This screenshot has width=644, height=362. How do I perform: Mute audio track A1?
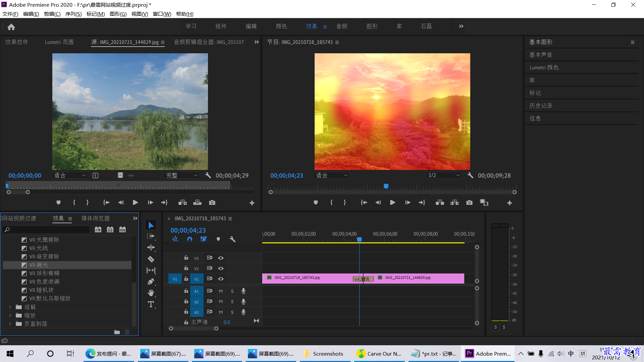coord(221,291)
